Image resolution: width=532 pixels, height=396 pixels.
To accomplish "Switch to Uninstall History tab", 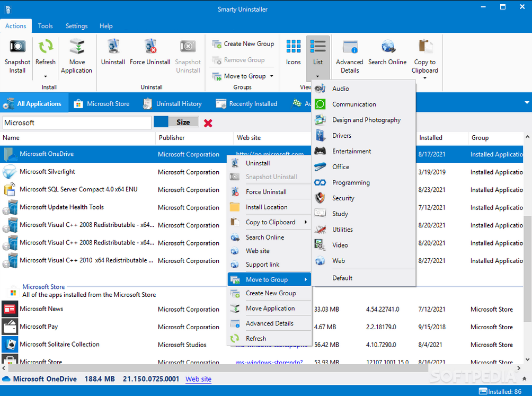I will click(172, 103).
